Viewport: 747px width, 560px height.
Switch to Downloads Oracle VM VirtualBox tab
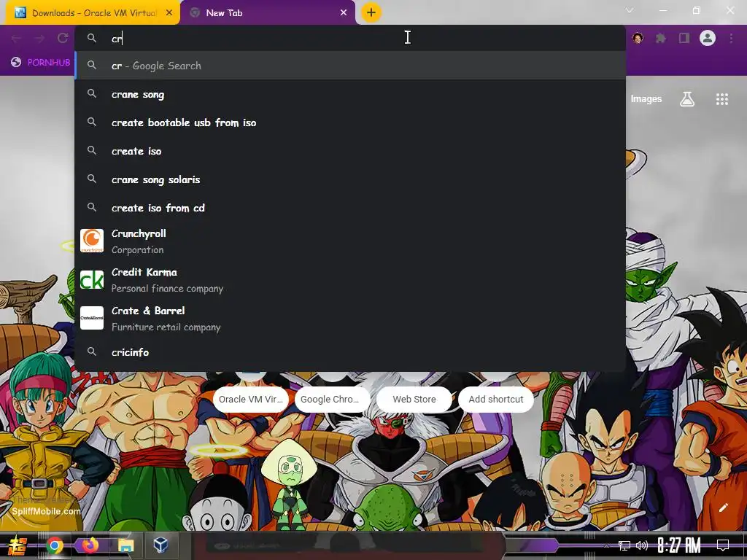[x=93, y=13]
